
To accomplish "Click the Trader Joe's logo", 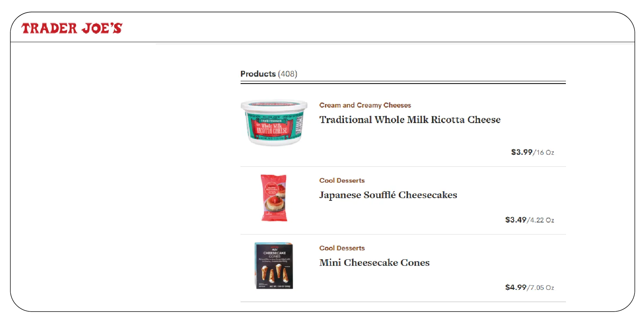I will 72,28.
